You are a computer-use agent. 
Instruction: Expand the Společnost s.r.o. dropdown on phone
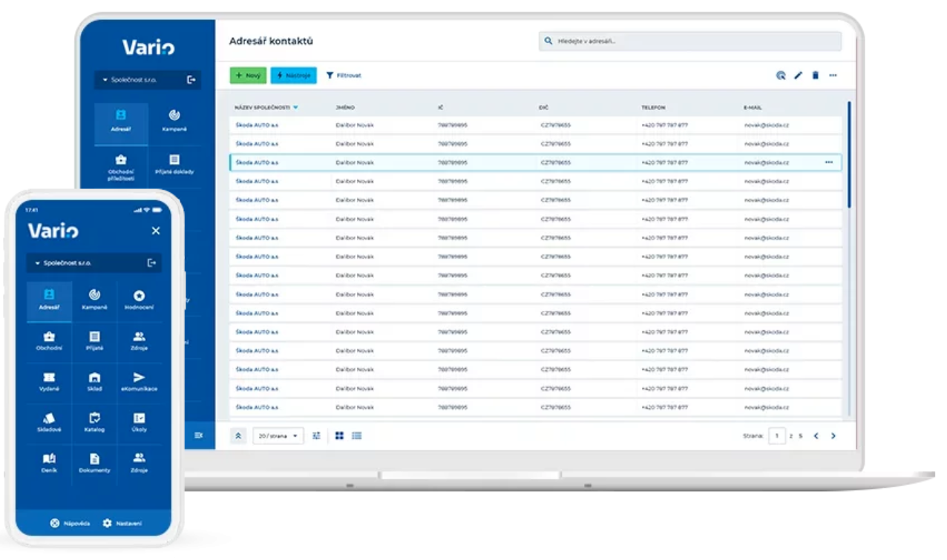(x=39, y=263)
